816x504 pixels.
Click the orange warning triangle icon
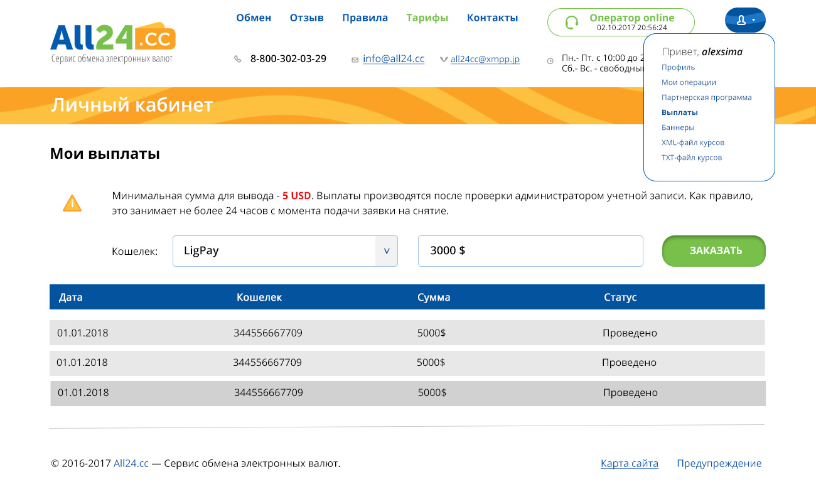coord(72,203)
